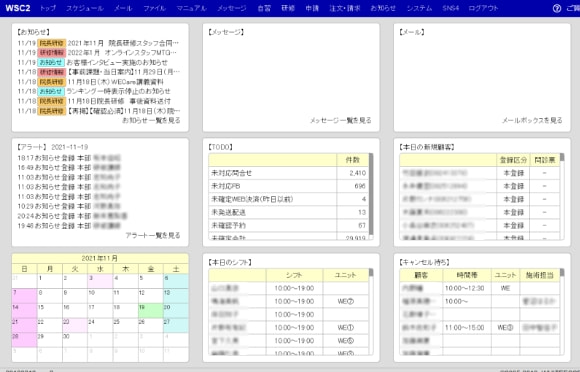This screenshot has height=372, width=580.
Task: Click the TODO list scrollbar
Action: click(x=371, y=197)
